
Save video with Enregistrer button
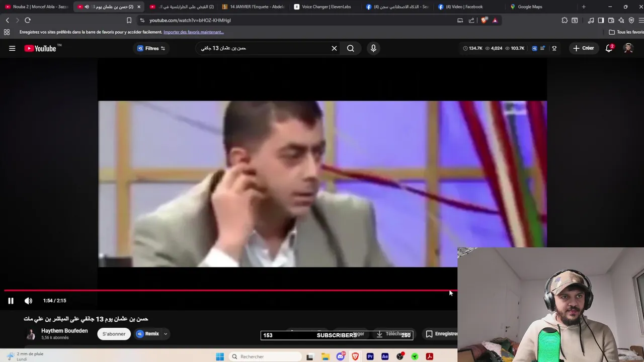(x=442, y=334)
